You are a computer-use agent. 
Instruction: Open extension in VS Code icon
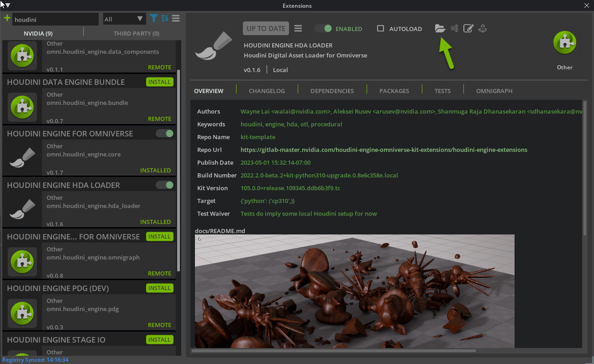click(454, 28)
